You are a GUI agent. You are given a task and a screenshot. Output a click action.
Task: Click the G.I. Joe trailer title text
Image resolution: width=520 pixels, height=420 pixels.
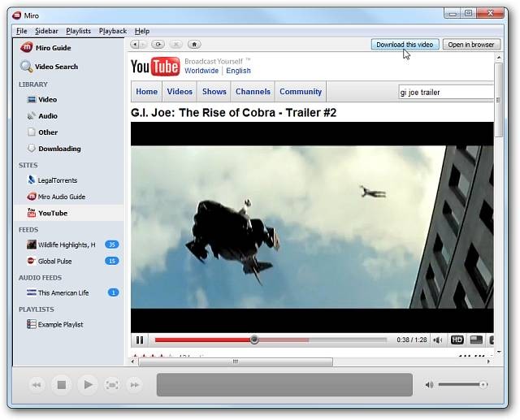pyautogui.click(x=233, y=113)
